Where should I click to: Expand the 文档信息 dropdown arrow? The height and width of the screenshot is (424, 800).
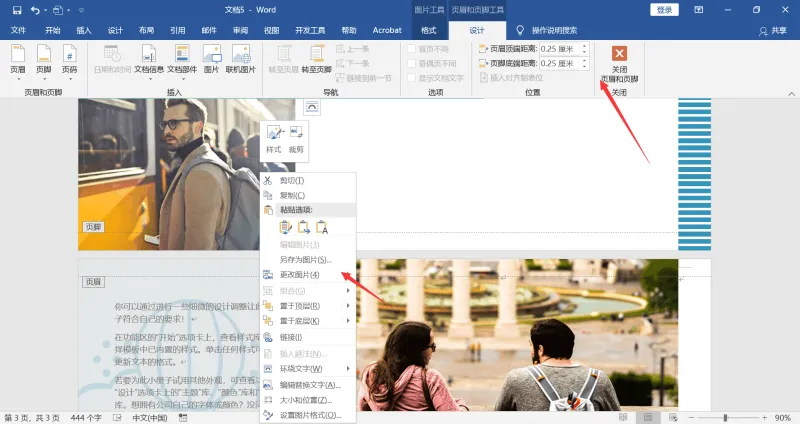150,79
